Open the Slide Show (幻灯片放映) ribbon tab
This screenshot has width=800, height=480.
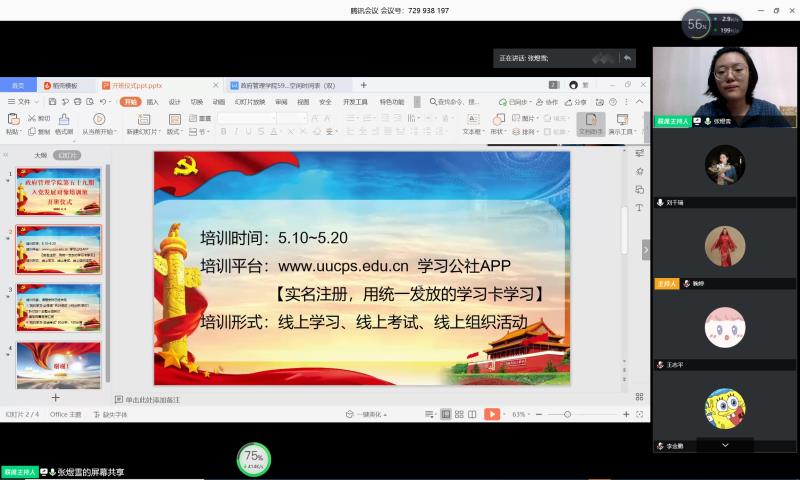click(249, 102)
